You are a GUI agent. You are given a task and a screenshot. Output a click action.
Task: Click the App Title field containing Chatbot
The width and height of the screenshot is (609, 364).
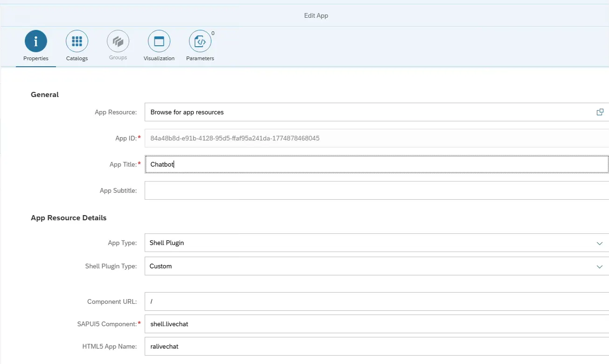327,164
